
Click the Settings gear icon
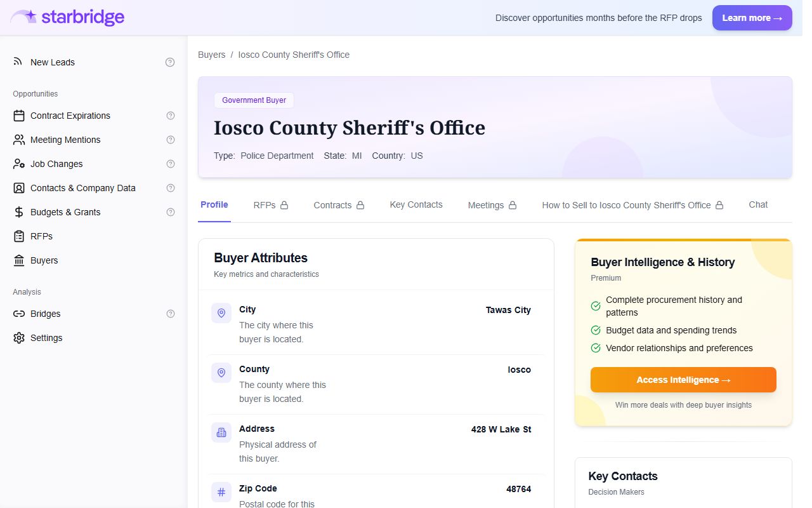coord(19,338)
